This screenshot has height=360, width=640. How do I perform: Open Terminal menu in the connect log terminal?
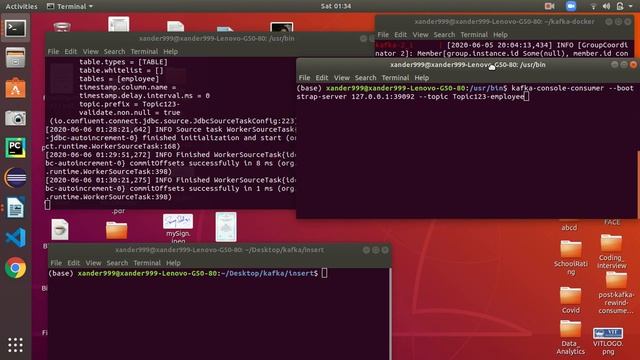click(144, 51)
